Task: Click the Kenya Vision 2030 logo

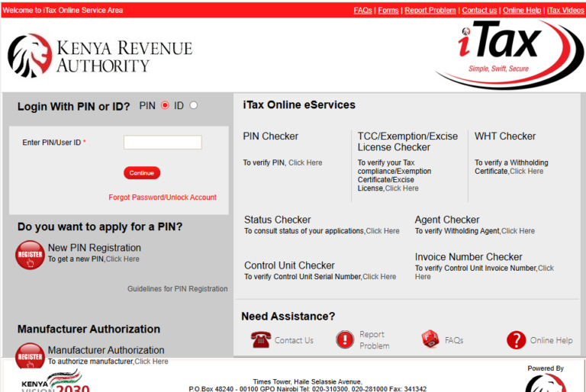Action: 56,381
